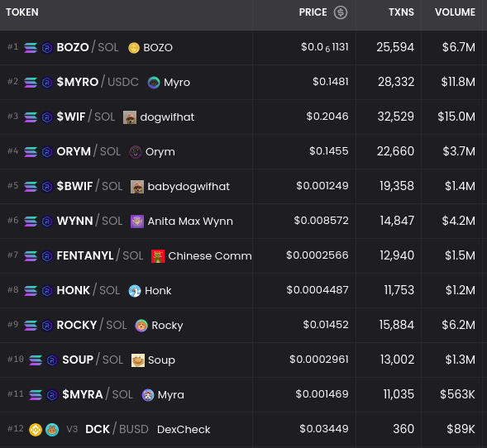
Task: Select the $0.01452 price of ROCKY
Action: pyautogui.click(x=326, y=325)
